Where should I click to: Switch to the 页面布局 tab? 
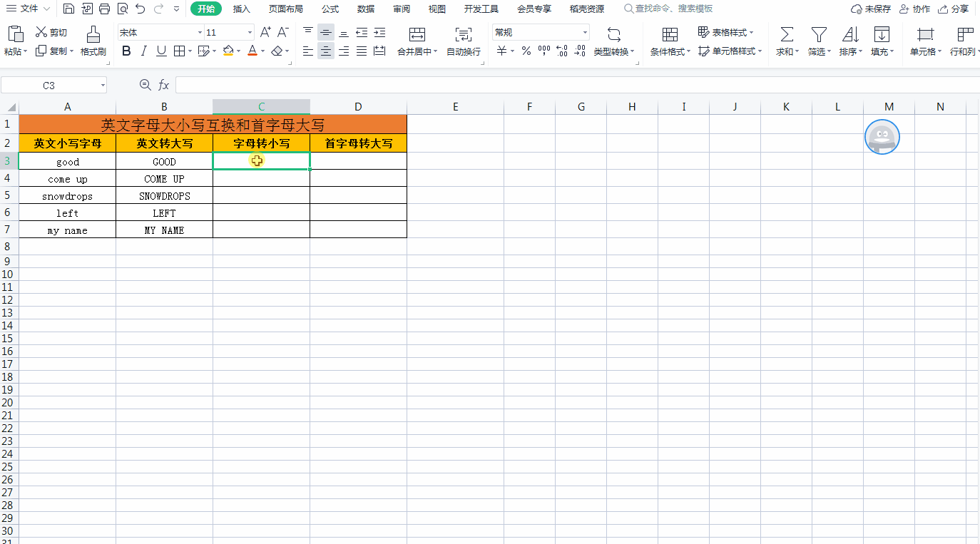[x=285, y=9]
